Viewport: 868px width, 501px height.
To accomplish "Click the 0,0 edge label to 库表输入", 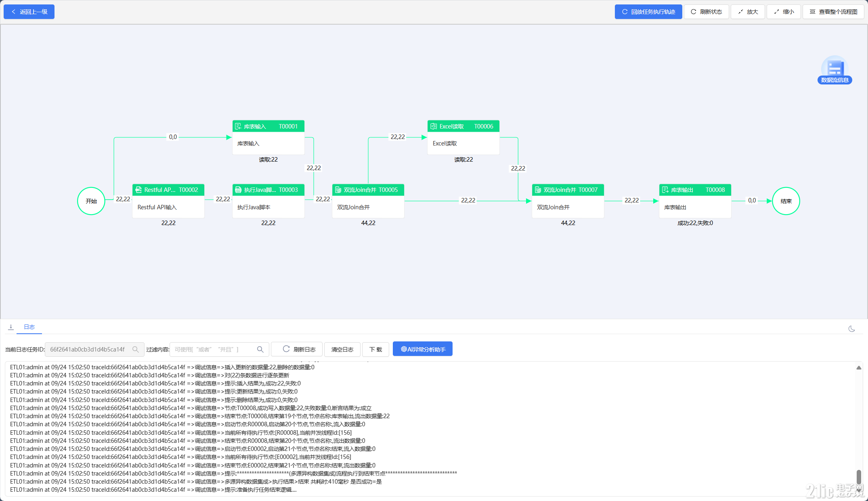I will 173,137.
